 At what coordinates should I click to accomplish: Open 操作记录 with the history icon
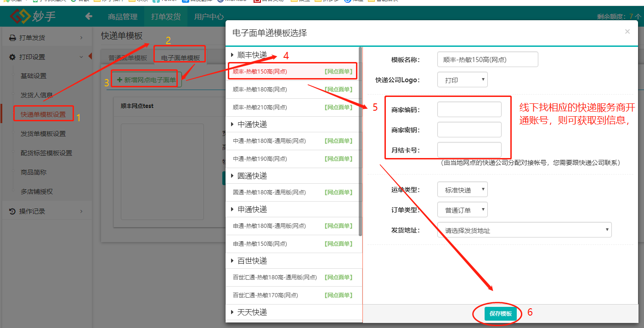pyautogui.click(x=46, y=211)
